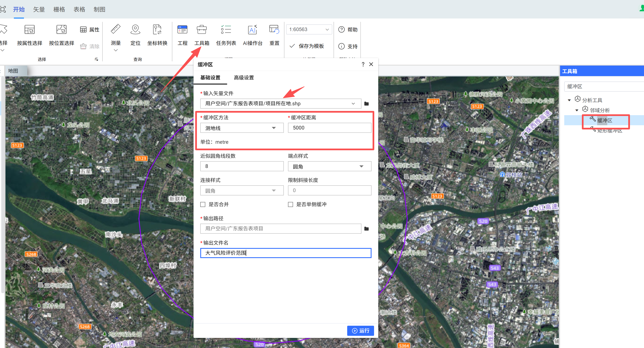This screenshot has width=644, height=348.
Task: Click the toolbox search field containing 缓冲区
Action: [604, 87]
